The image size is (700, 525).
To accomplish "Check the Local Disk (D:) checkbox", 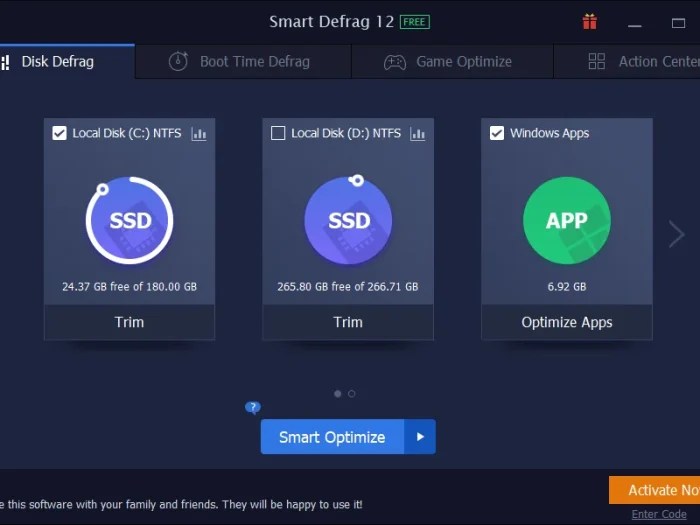I will (278, 133).
